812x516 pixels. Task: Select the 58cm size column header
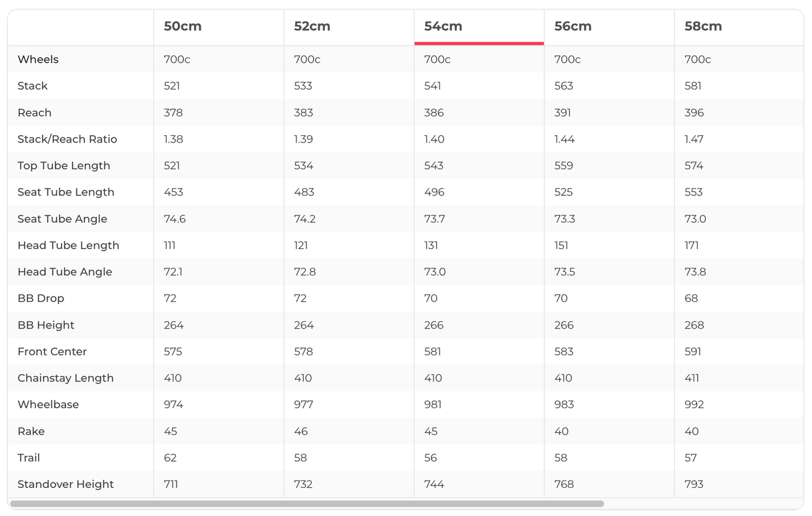703,27
